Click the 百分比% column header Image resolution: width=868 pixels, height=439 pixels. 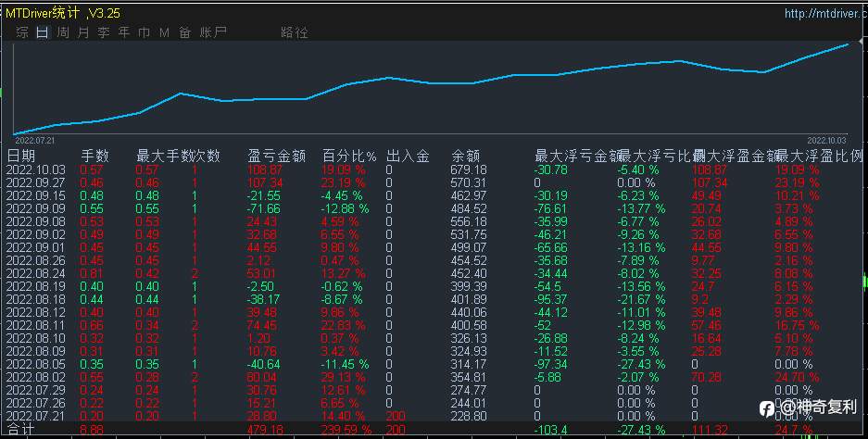coord(349,157)
